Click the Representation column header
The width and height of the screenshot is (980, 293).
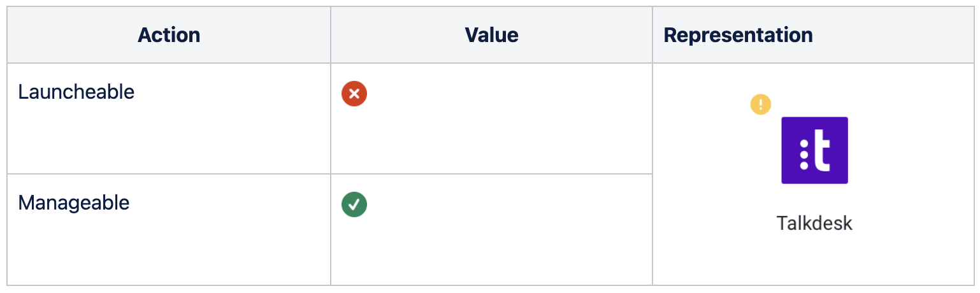(738, 35)
